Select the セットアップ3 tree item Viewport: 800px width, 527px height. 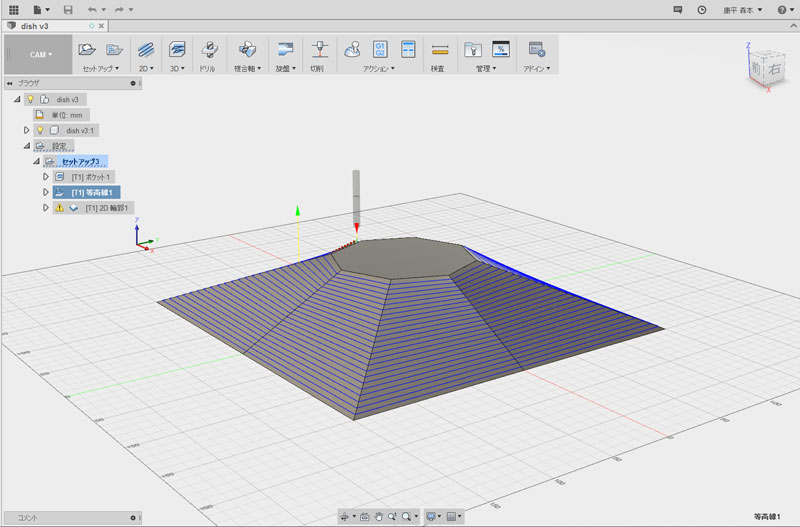81,161
